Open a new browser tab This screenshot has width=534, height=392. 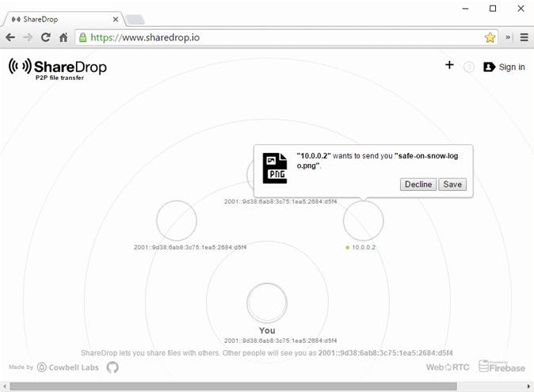point(135,20)
